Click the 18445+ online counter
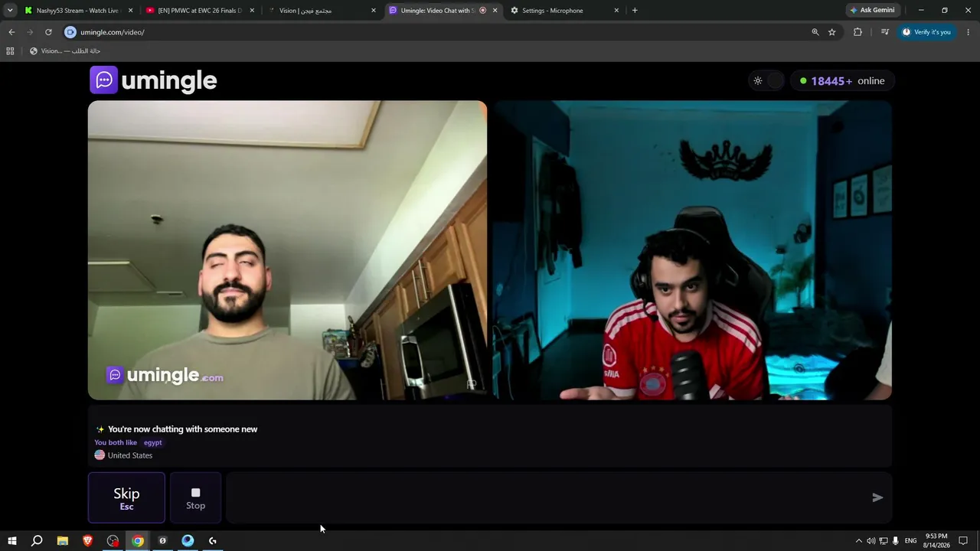Image resolution: width=980 pixels, height=551 pixels. point(842,81)
